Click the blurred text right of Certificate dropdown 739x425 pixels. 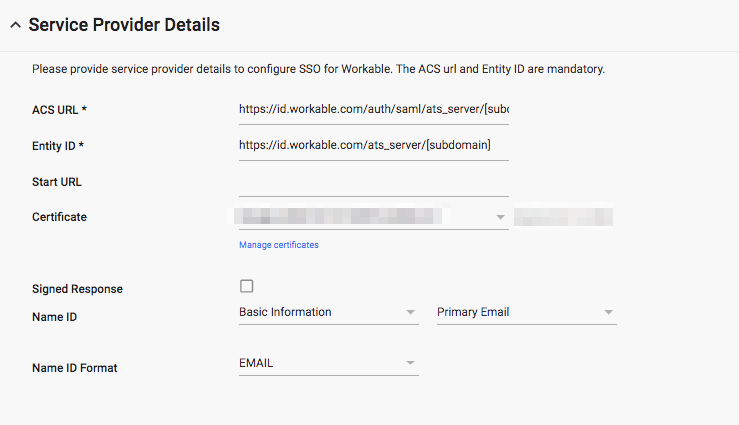[x=563, y=217]
